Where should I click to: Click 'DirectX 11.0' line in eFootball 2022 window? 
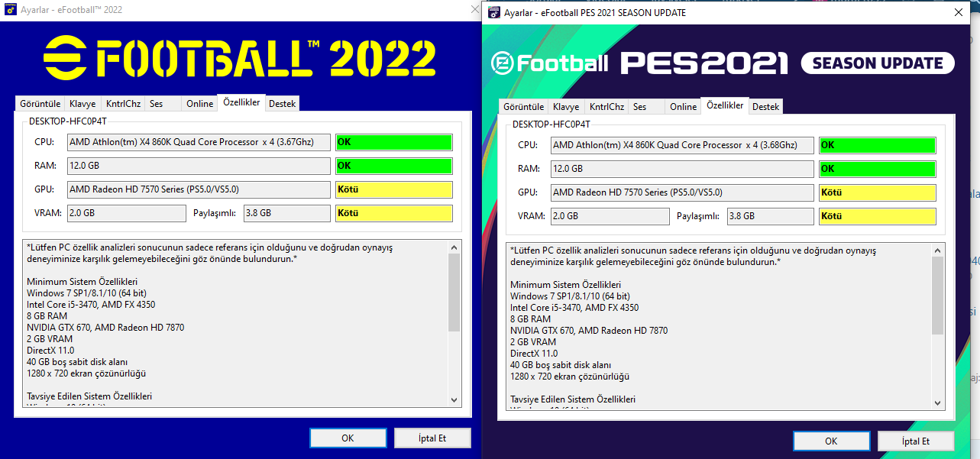(50, 351)
